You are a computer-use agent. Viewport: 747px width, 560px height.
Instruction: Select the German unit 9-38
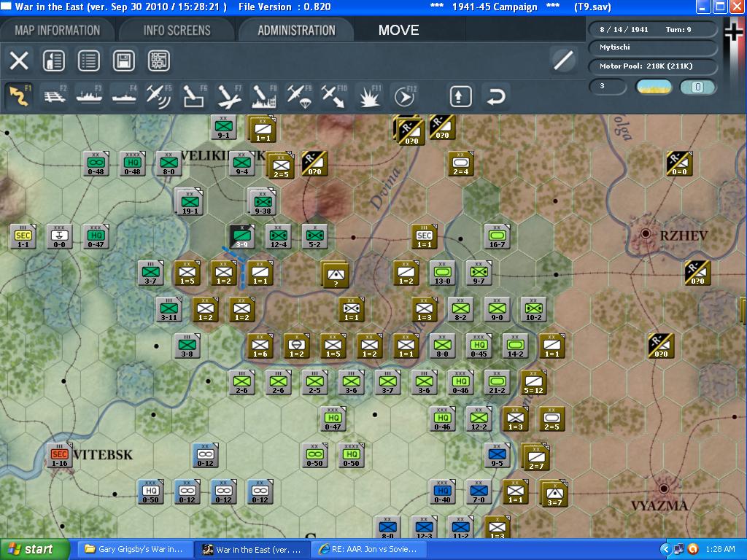(x=263, y=202)
